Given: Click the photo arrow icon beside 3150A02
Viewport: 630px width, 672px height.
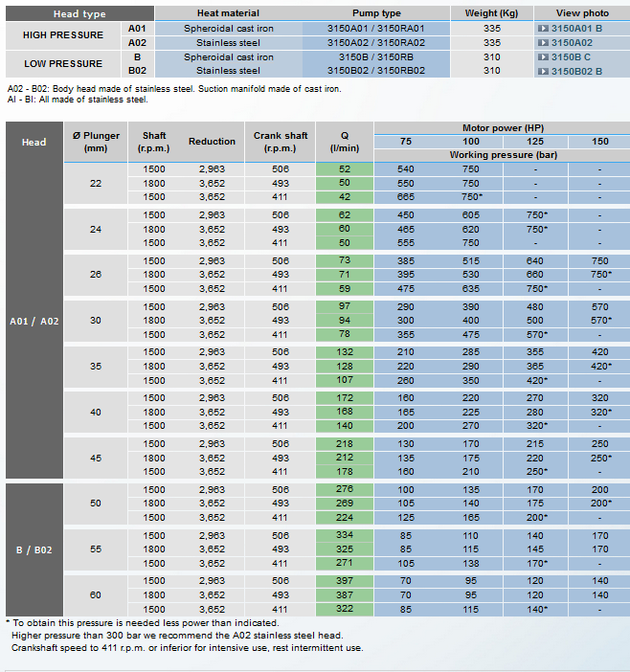Looking at the screenshot, I should (544, 43).
